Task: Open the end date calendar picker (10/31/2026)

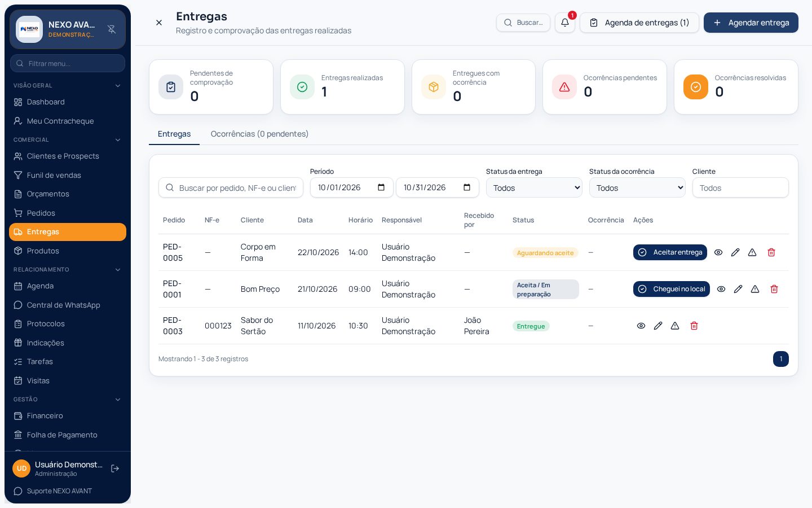Action: click(x=467, y=187)
